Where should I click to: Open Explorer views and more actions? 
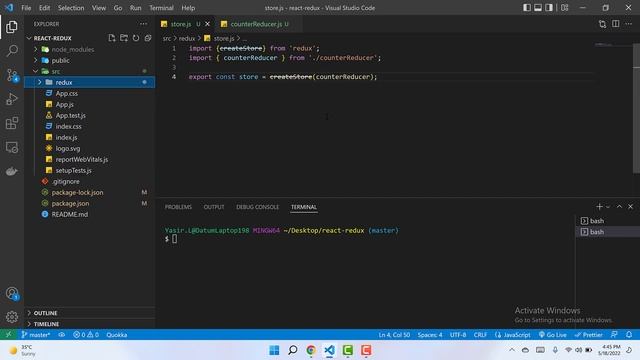(x=143, y=24)
